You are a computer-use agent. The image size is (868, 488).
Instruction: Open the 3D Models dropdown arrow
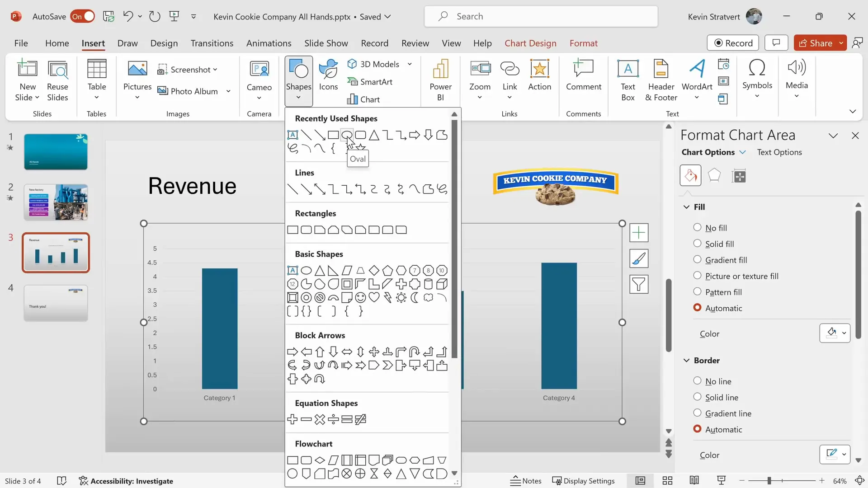pyautogui.click(x=410, y=64)
